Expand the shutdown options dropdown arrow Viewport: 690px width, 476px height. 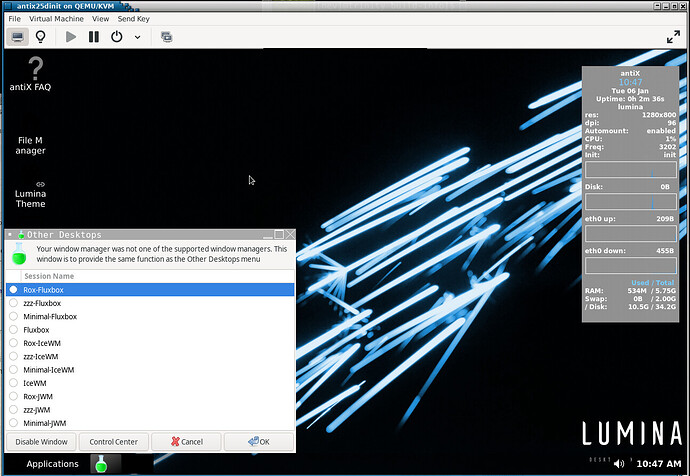pos(137,36)
